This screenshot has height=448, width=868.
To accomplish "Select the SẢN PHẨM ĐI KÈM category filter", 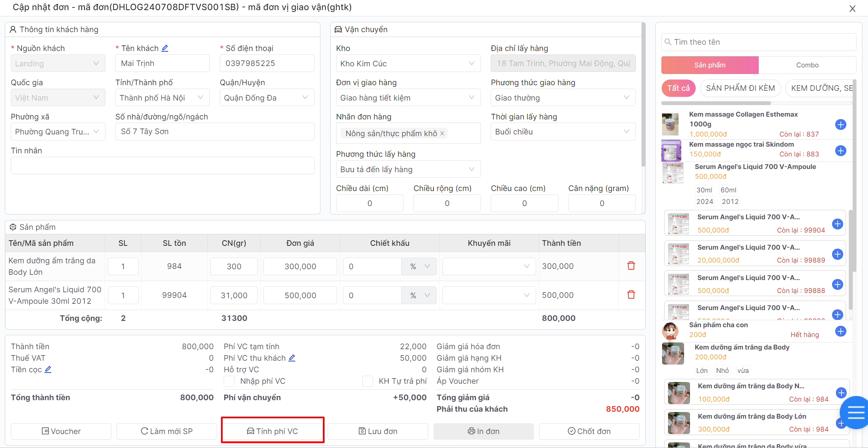I will [740, 88].
